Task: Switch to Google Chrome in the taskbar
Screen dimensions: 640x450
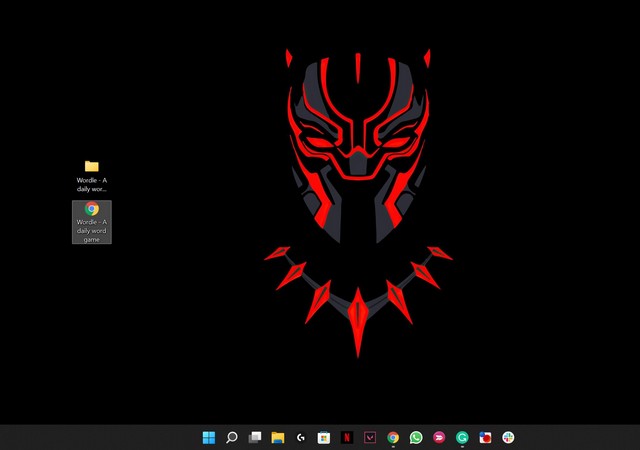Action: point(393,437)
